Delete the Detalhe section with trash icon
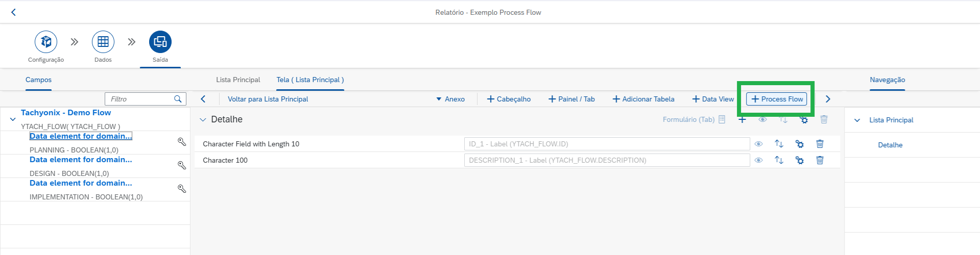980x255 pixels. (824, 119)
